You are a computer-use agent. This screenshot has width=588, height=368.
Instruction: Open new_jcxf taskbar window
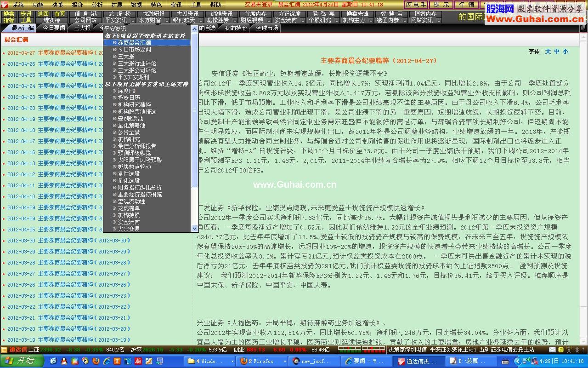(x=314, y=362)
